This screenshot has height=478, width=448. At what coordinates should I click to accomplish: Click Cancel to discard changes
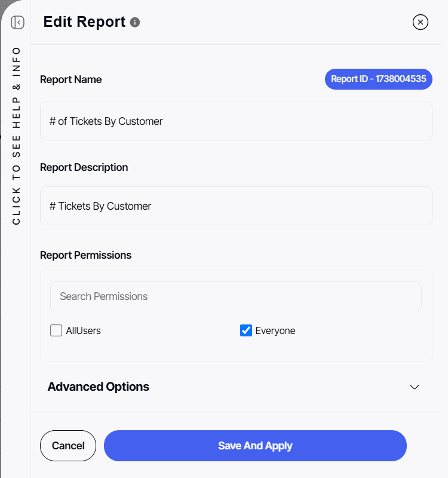[x=67, y=446]
